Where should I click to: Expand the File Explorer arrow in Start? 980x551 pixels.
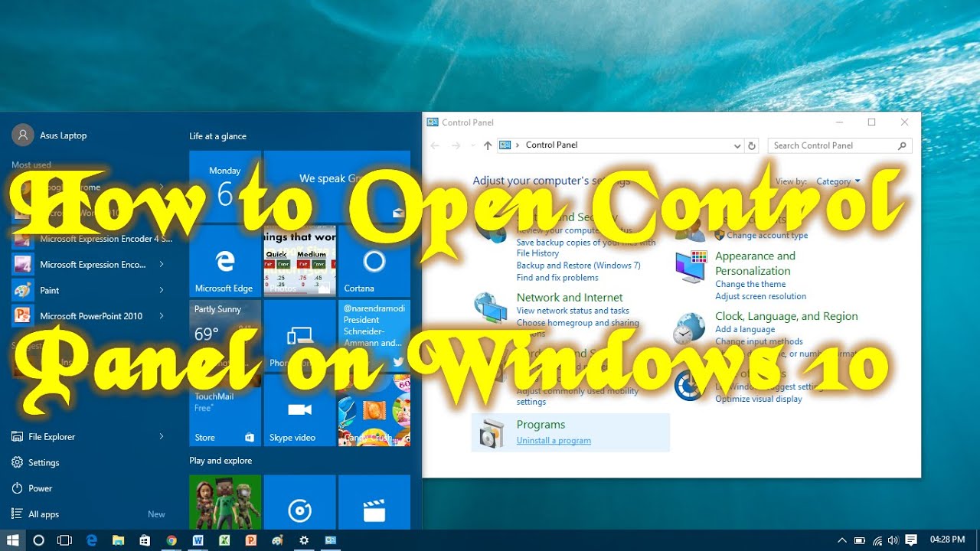pos(162,436)
